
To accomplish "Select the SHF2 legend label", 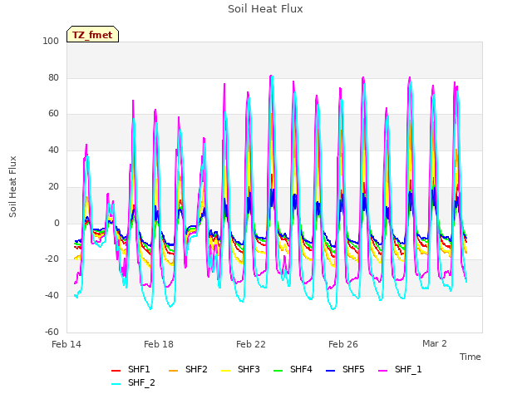I will click(x=196, y=369).
